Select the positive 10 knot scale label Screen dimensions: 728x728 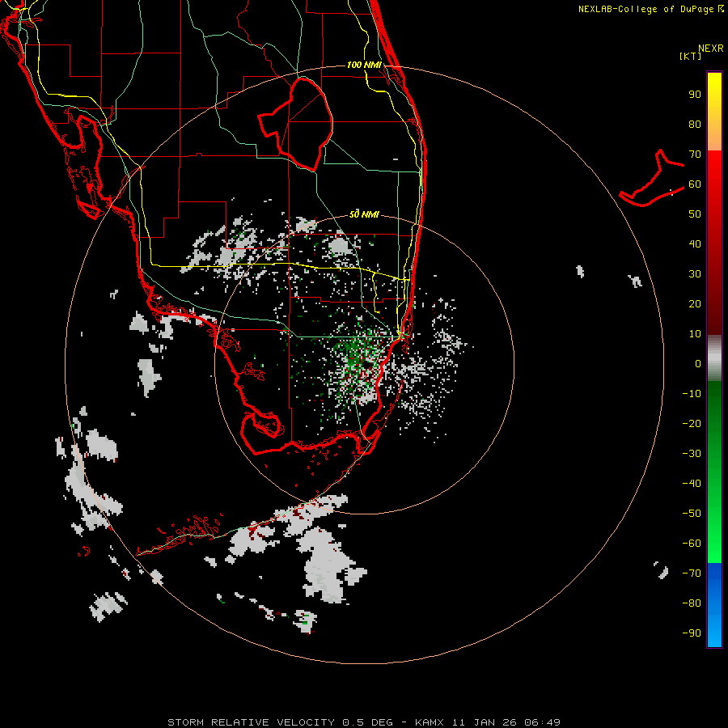[695, 334]
